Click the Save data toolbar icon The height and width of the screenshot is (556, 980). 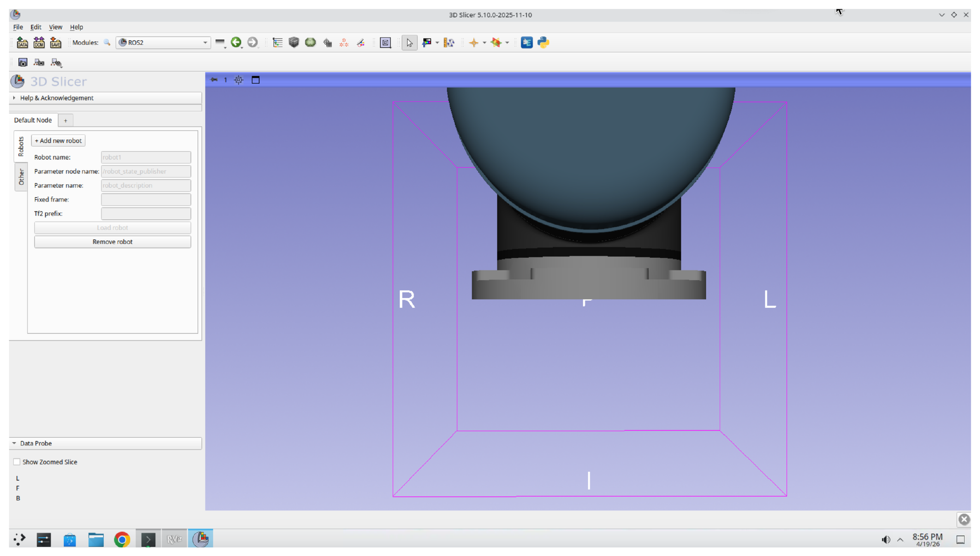[x=55, y=43]
